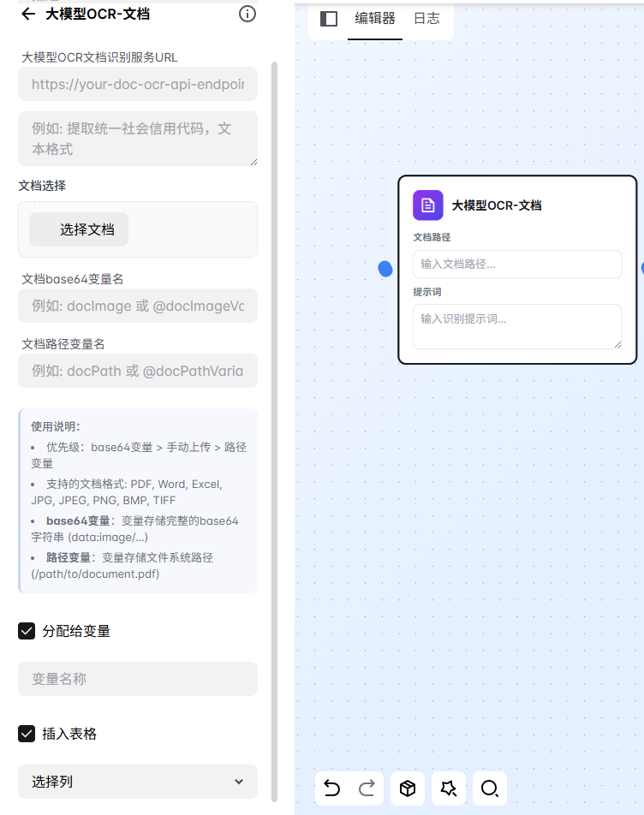Click the 使用说明 heading text
The height and width of the screenshot is (815, 644).
point(55,426)
